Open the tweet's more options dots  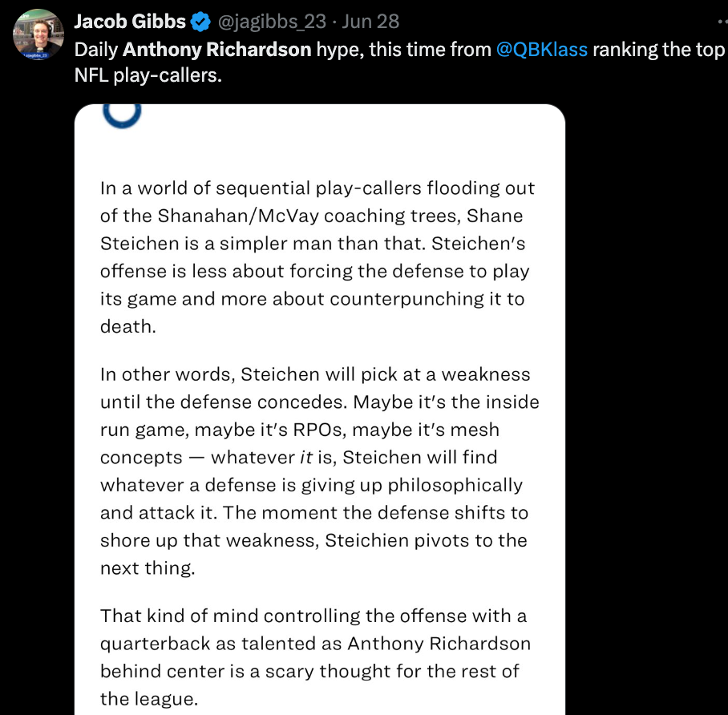722,22
